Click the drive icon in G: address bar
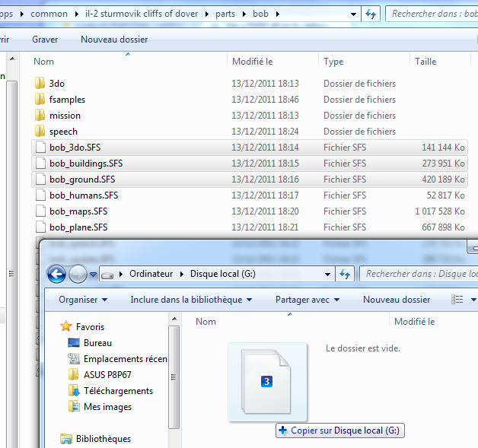 [107, 275]
